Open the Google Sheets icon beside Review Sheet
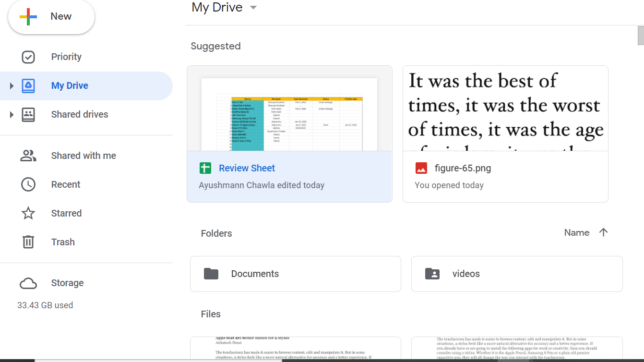644x362 pixels. [205, 168]
